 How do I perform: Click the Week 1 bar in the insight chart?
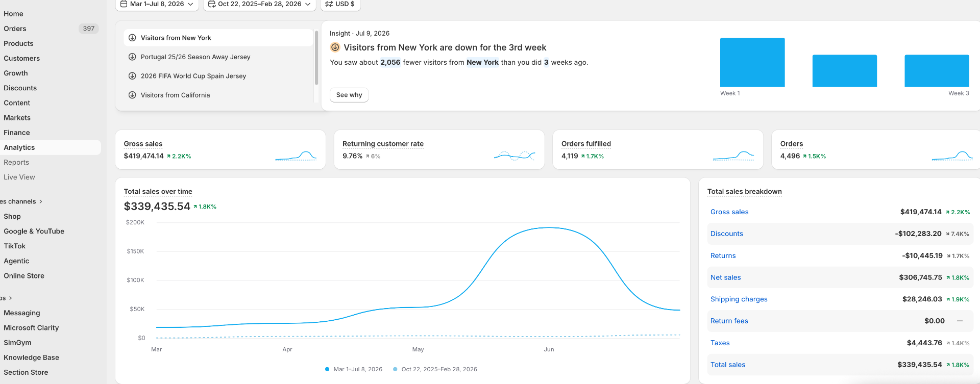click(752, 62)
